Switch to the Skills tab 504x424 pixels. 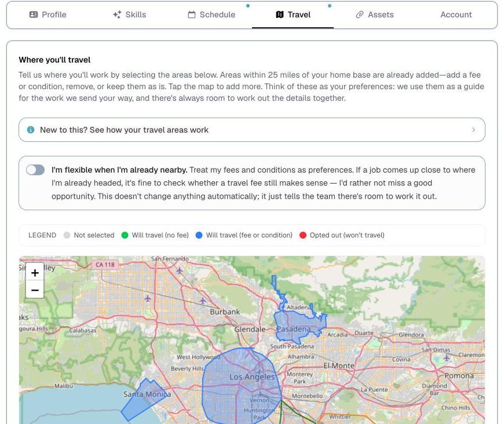(x=129, y=14)
